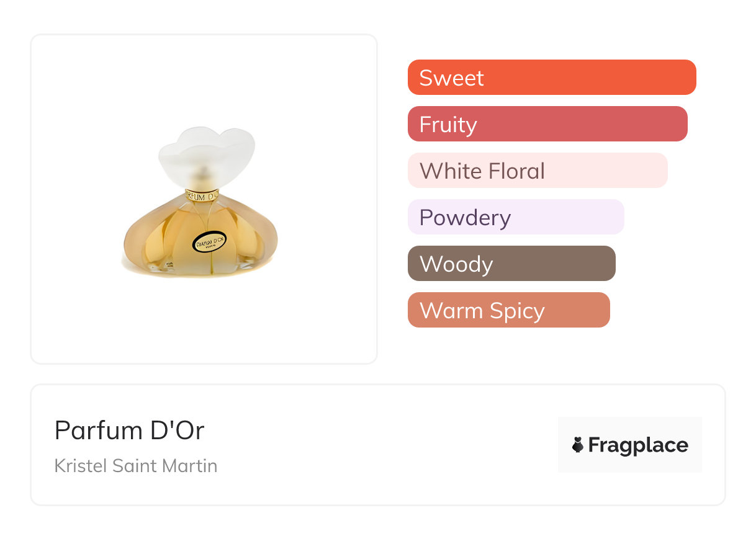756x536 pixels.
Task: Pick the Powdery accord bar
Action: 515,217
